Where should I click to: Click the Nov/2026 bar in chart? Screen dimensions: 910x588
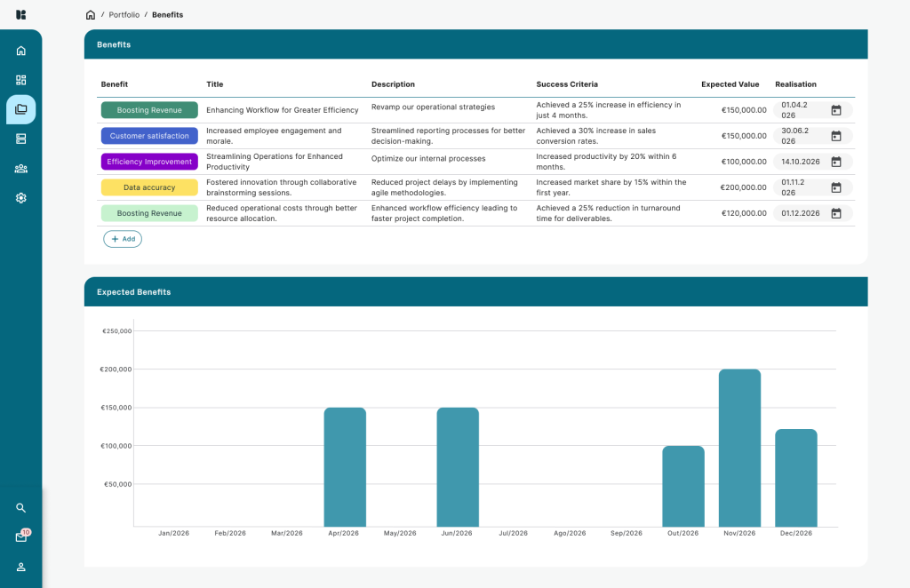(x=739, y=449)
